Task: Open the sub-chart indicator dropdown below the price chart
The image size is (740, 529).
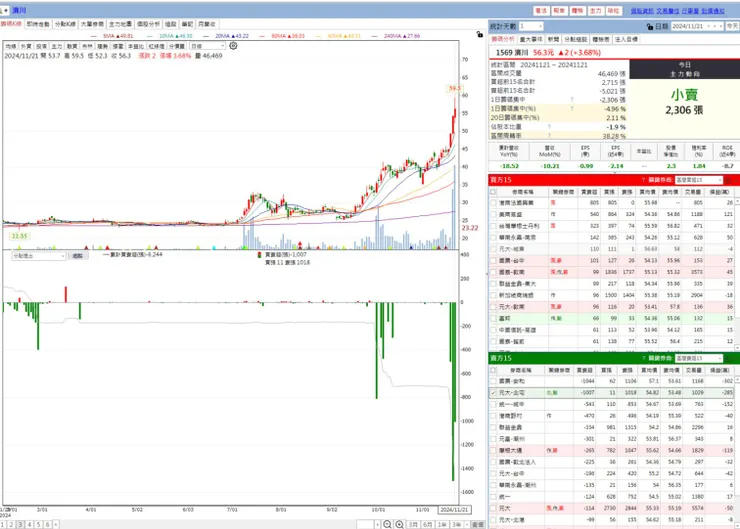Action: pyautogui.click(x=39, y=256)
